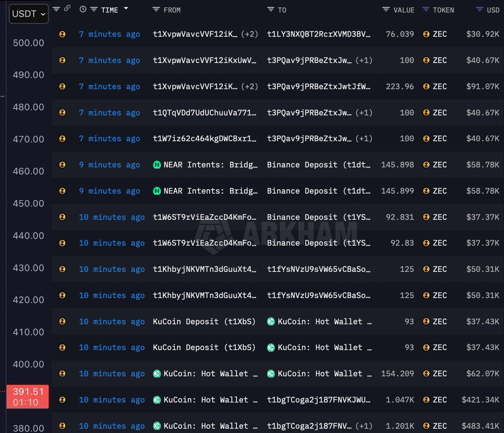Image resolution: width=504 pixels, height=433 pixels.
Task: Click the Zcash chain icon starting the $30.92K row
Action: pyautogui.click(x=62, y=34)
